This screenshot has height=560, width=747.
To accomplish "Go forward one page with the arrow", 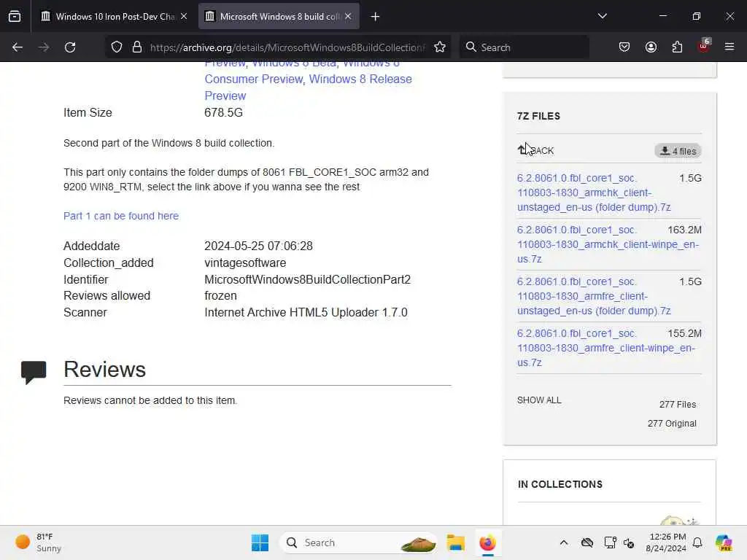I will click(x=43, y=47).
